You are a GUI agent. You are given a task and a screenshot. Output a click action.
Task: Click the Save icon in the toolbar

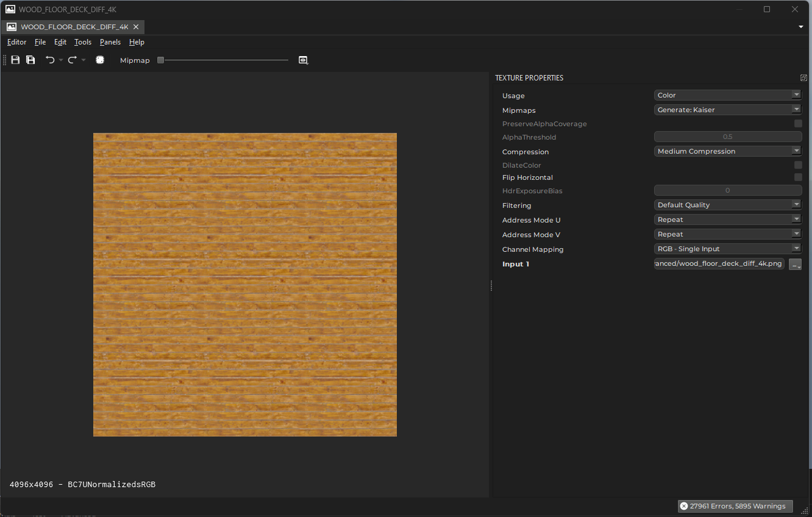15,60
